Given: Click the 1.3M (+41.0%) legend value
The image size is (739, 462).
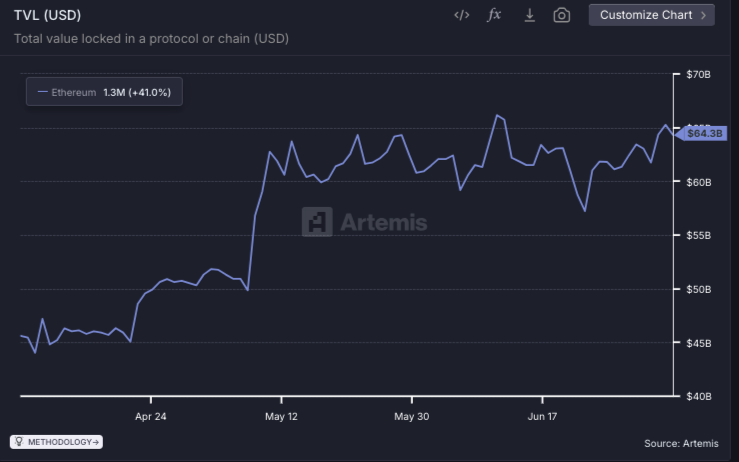Looking at the screenshot, I should point(137,92).
